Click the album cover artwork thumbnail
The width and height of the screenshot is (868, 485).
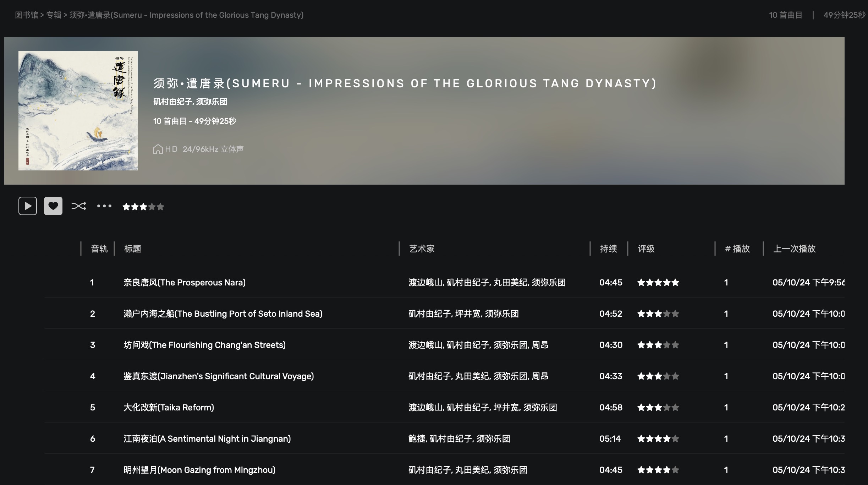click(78, 111)
